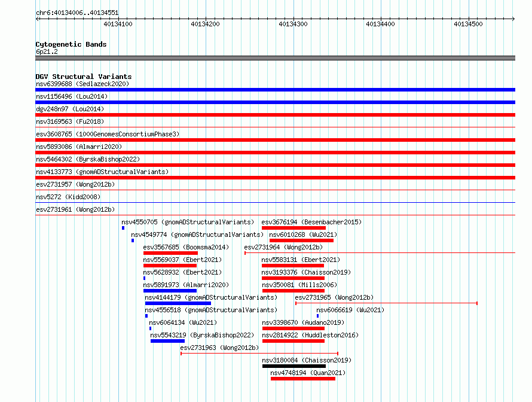Click the thin blue line of nsv5272
Viewport: 532px width, 402px height.
click(275, 203)
